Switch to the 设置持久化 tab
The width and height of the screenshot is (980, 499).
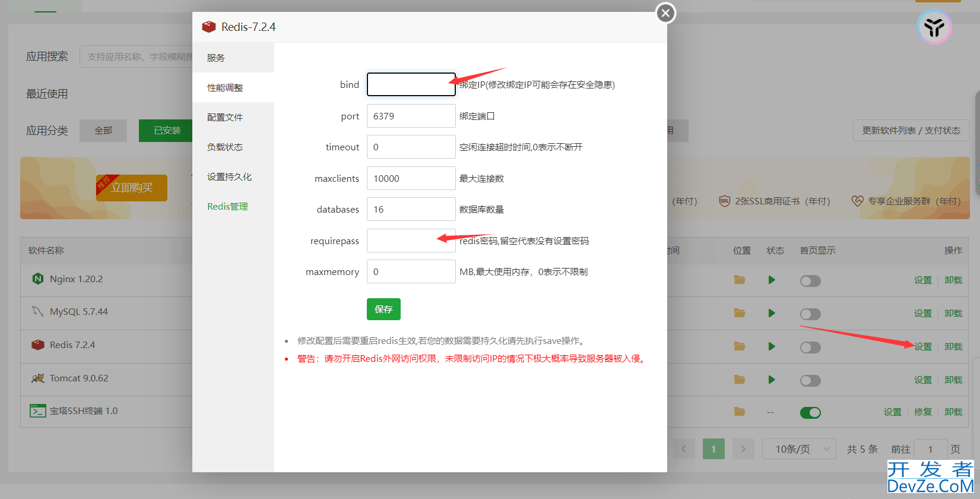click(x=233, y=176)
